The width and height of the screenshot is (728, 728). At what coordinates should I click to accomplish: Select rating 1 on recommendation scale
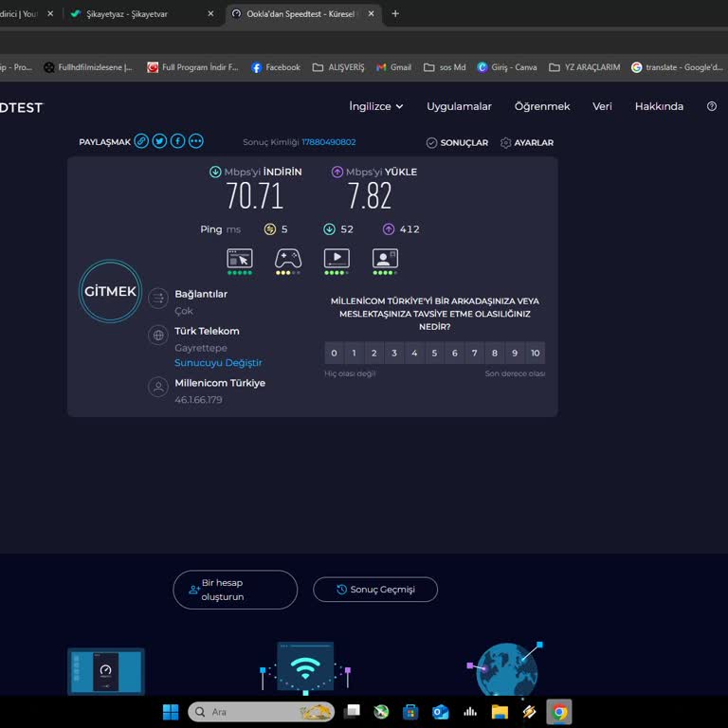coord(354,353)
